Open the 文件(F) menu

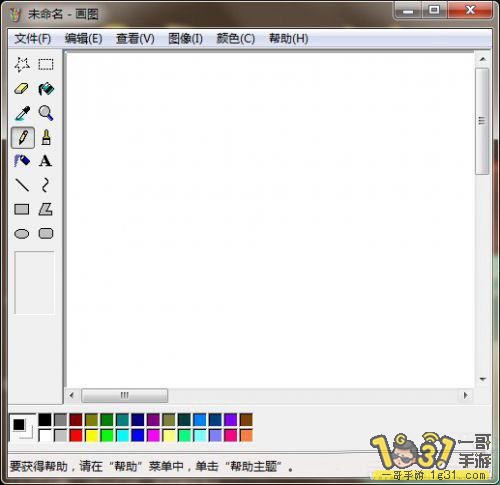click(33, 39)
